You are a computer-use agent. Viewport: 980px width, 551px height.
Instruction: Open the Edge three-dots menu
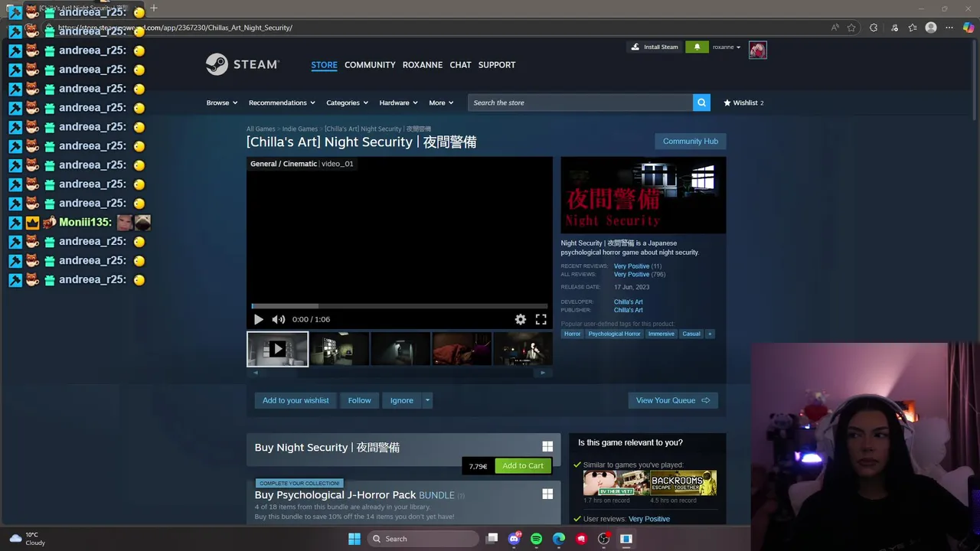[x=949, y=28]
